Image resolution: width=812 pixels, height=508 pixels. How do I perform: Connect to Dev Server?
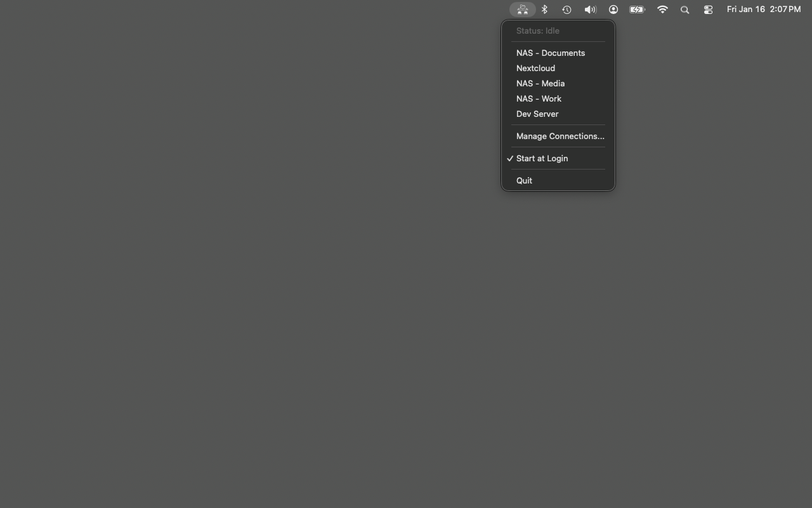[x=558, y=114]
